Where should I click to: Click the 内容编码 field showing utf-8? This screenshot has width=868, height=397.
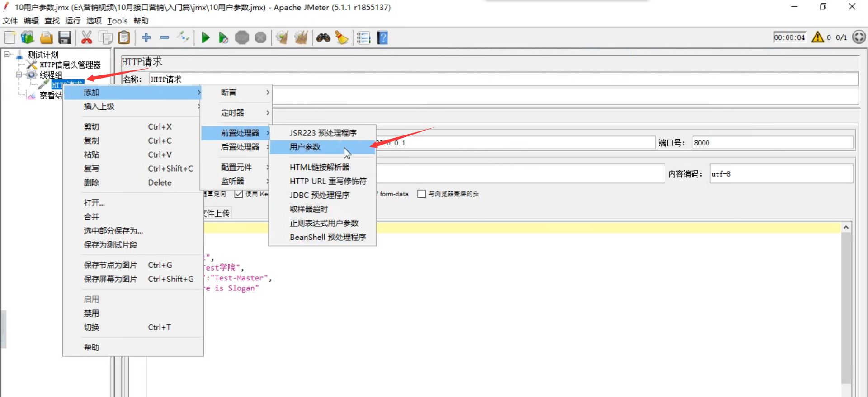tap(781, 173)
